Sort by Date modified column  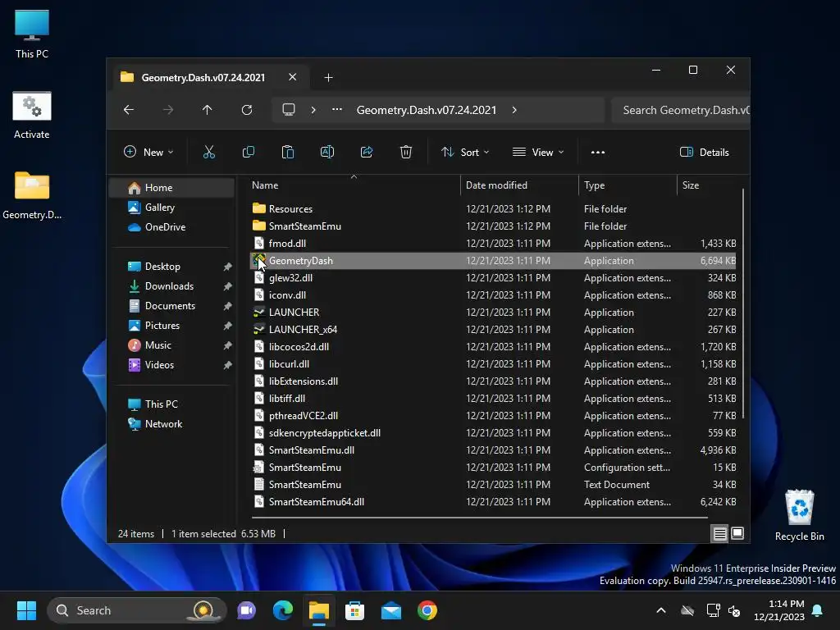[519, 185]
